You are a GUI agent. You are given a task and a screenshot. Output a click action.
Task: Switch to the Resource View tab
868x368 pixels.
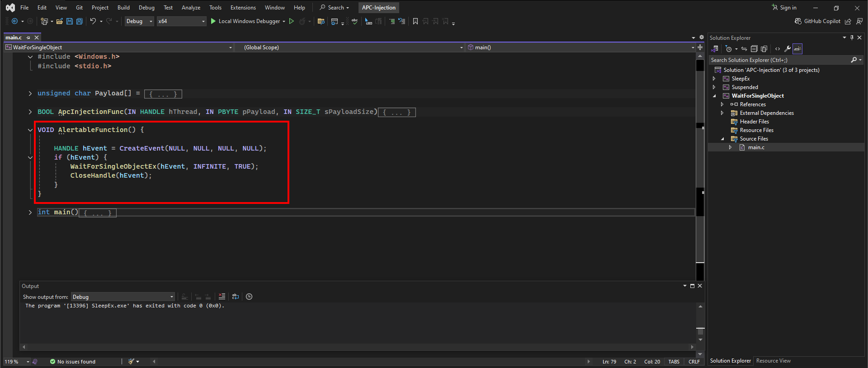773,361
